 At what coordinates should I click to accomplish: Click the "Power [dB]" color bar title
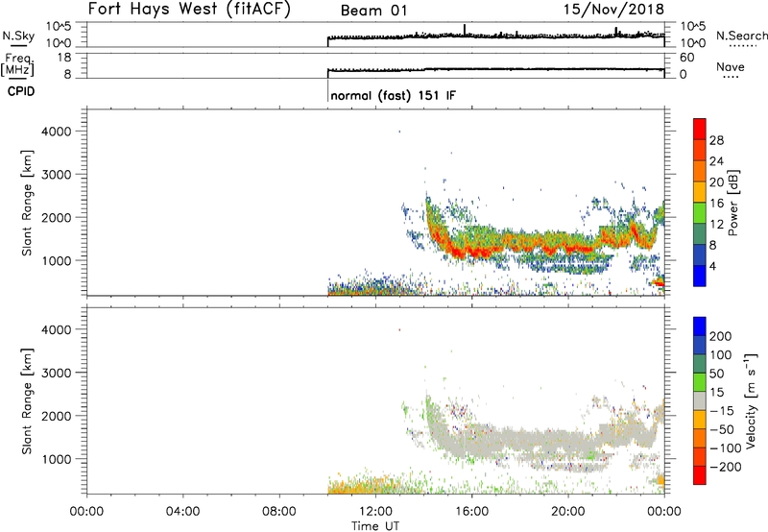[x=732, y=203]
